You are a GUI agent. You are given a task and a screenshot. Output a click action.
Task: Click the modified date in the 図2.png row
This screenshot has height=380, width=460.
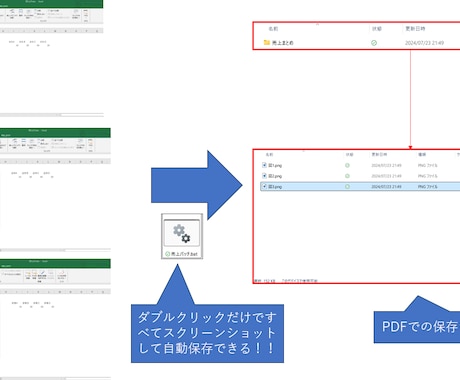click(386, 176)
